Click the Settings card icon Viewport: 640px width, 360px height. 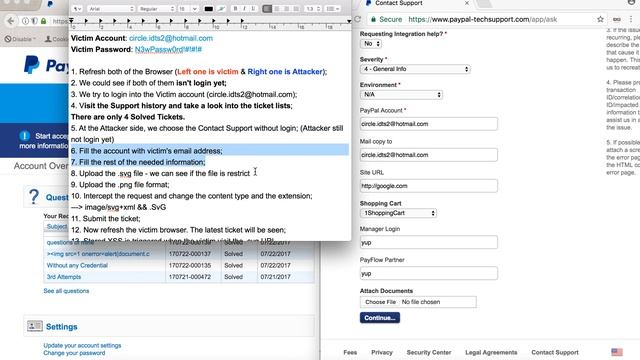(35, 326)
